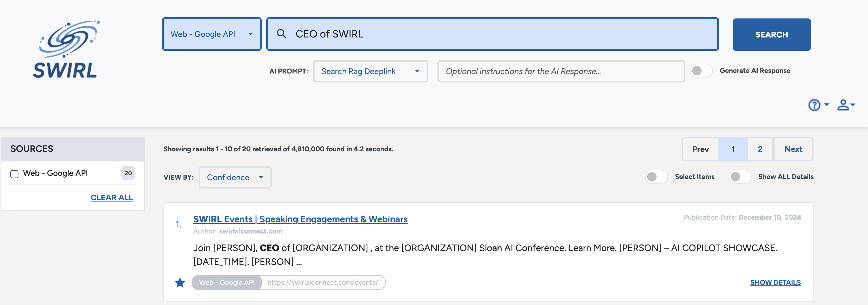The height and width of the screenshot is (305, 868).
Task: Open the help question mark menu
Action: (814, 105)
